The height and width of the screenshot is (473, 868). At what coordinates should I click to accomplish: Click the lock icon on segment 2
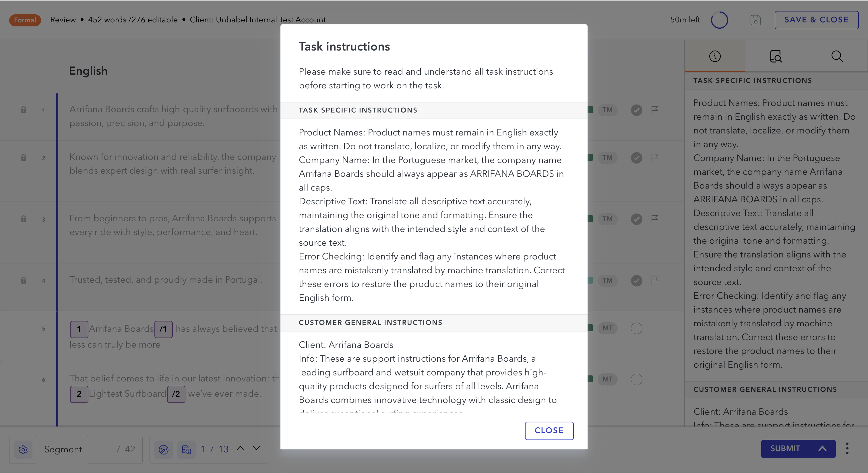click(x=23, y=157)
